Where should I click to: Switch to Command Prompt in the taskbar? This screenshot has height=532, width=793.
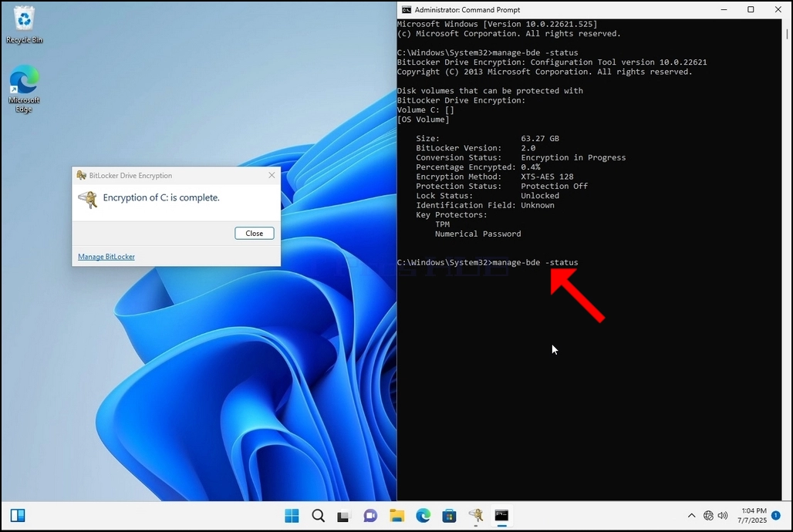click(x=501, y=515)
